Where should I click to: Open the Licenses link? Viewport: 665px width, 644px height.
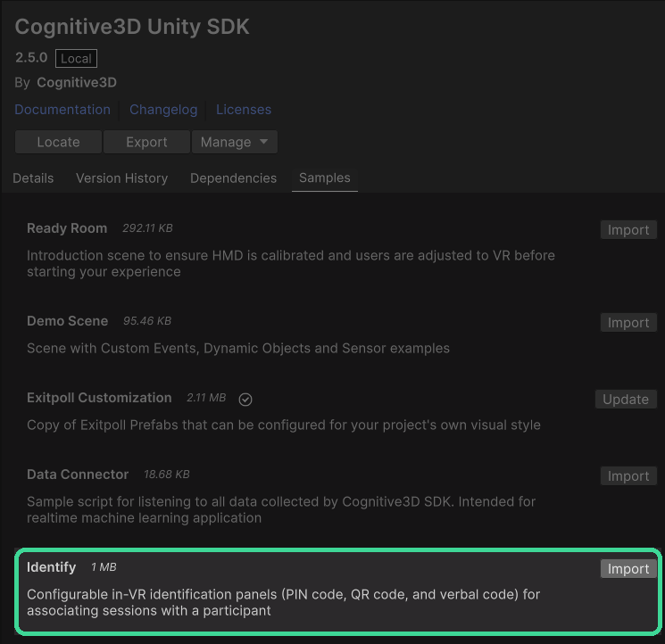point(244,110)
